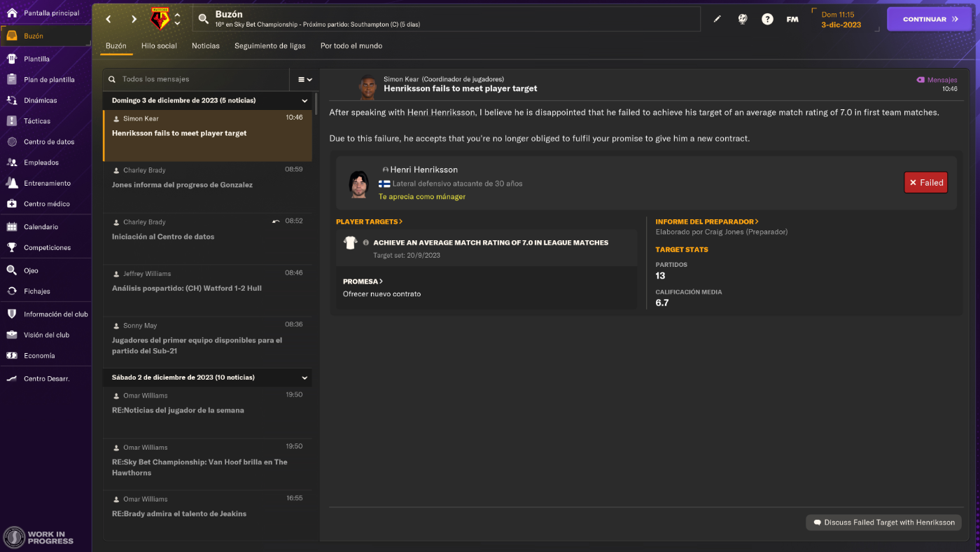The image size is (980, 552).
Task: Collapse the Domingo 3 de diciembre group
Action: click(x=304, y=101)
